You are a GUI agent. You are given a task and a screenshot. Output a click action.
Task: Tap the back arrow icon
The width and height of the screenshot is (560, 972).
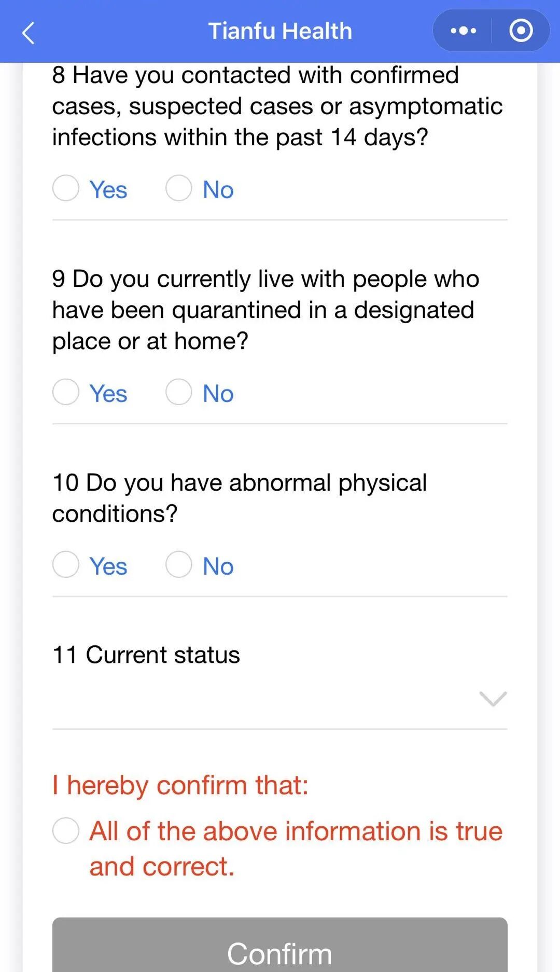coord(29,33)
